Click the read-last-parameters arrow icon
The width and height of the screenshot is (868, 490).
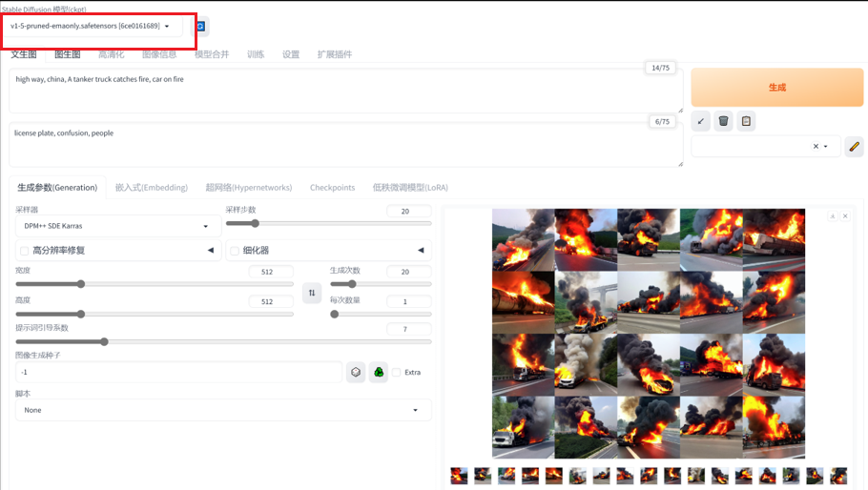coord(701,121)
